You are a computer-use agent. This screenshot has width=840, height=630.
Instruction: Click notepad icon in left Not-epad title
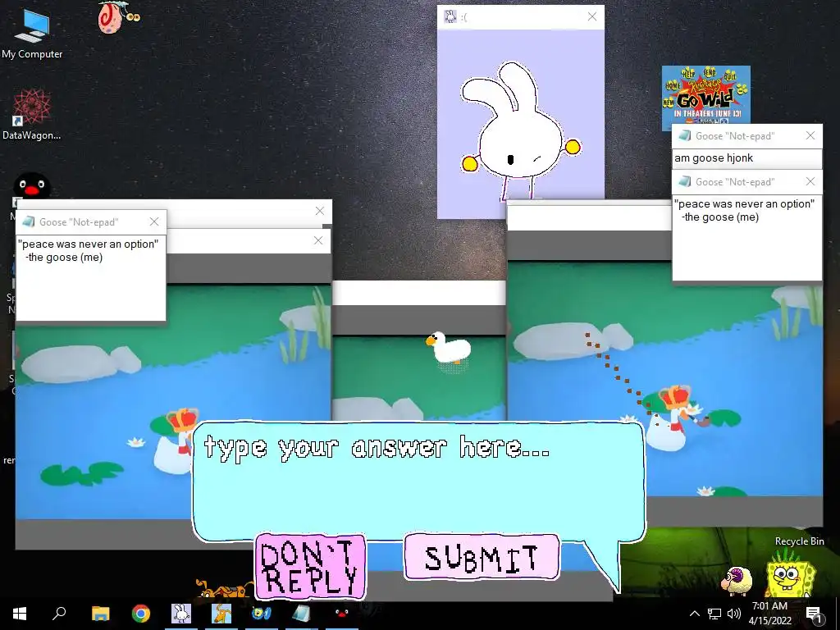tap(29, 221)
